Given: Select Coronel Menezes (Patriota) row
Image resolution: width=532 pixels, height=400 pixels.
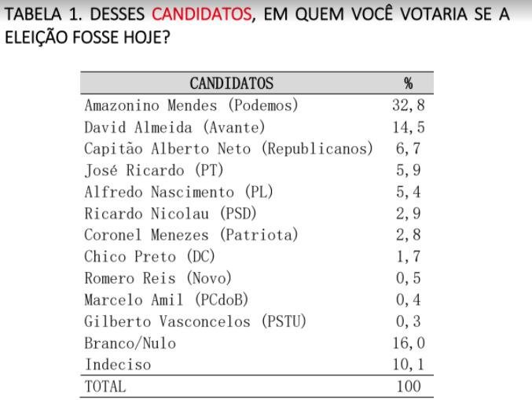Looking at the screenshot, I should click(x=191, y=235).
